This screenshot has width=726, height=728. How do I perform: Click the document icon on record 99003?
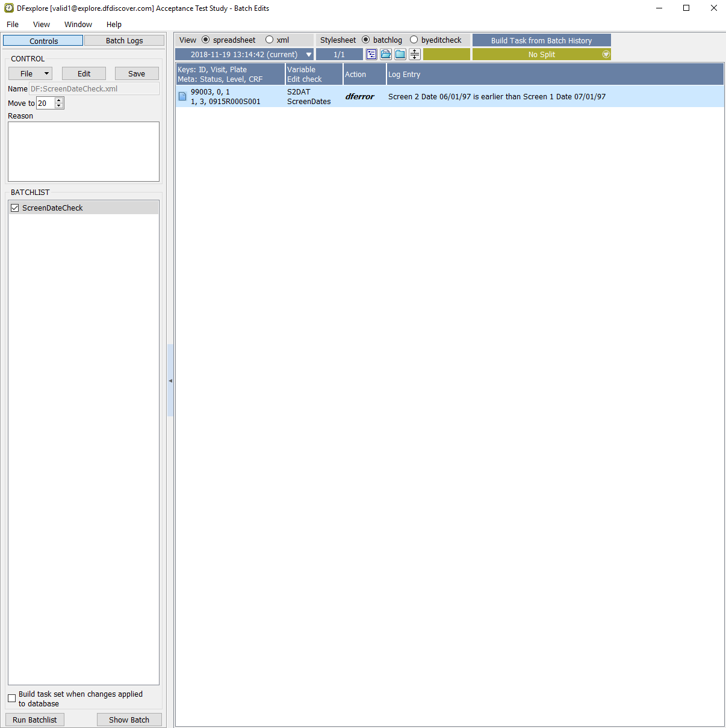182,96
